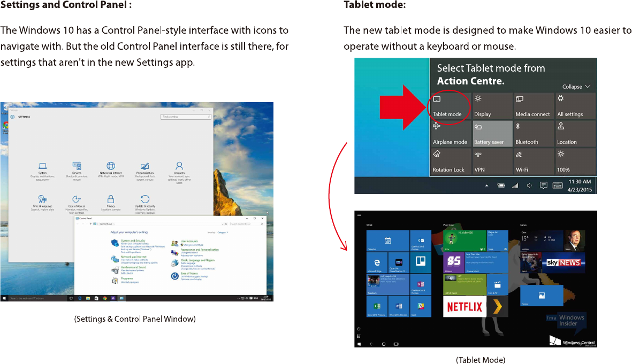Open the Photos tile
Viewport: 632px width, 364px height.
pos(542,296)
